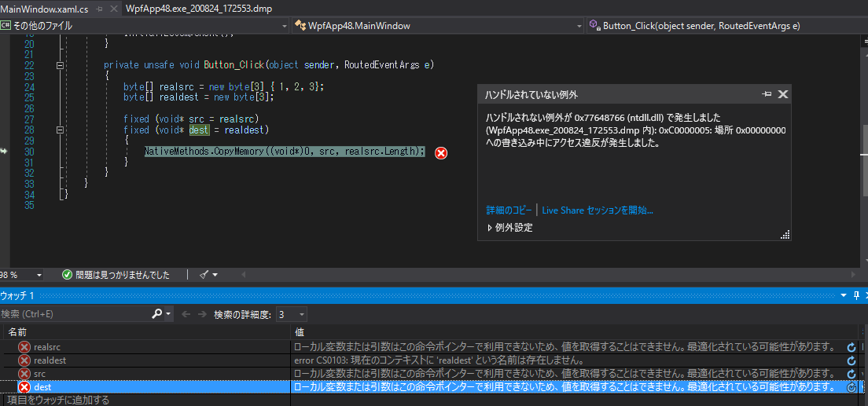This screenshot has width=868, height=406.
Task: Close the ハンドルされていない例外 popup
Action: pos(782,94)
